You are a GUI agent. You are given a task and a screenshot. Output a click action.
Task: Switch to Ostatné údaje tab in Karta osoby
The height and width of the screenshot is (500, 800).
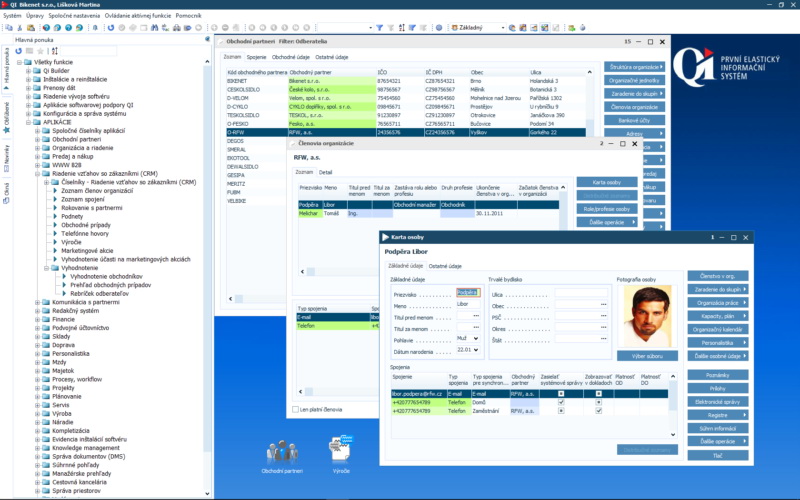pos(445,266)
